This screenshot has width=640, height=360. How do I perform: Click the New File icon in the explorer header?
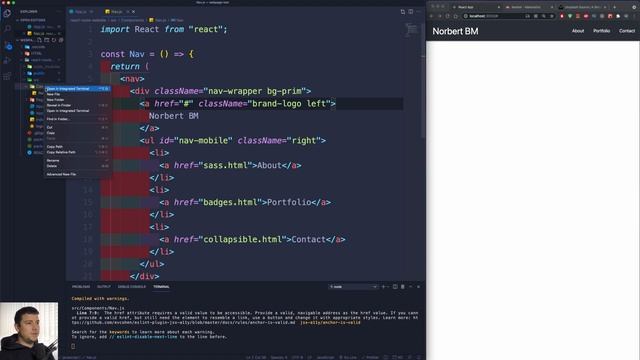(39, 40)
